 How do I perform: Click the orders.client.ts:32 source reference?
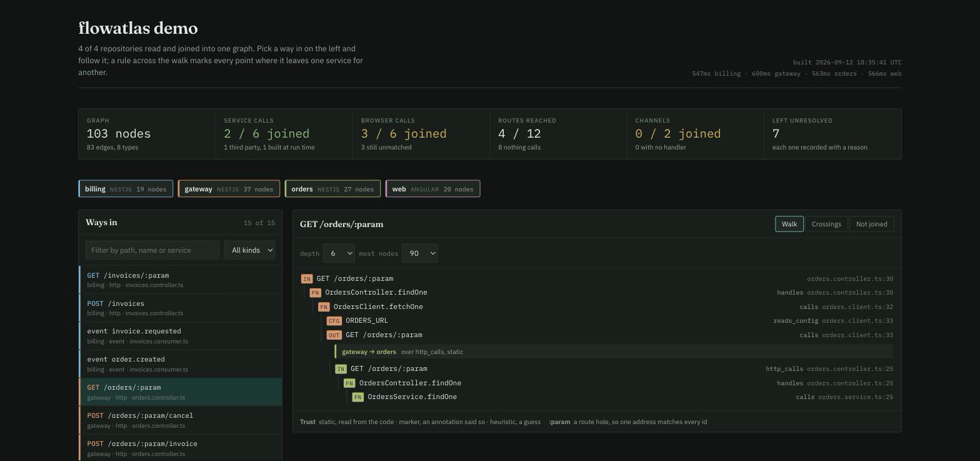click(857, 307)
